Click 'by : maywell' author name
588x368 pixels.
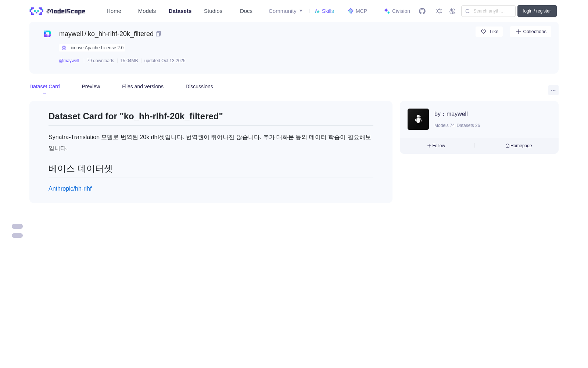pos(451,114)
